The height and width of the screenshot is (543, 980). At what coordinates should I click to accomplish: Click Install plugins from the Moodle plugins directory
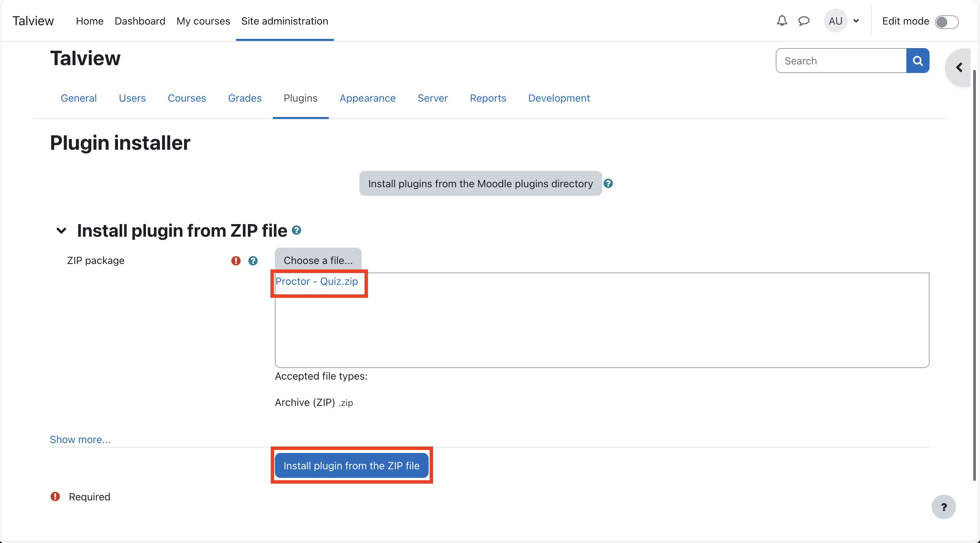[x=480, y=184]
